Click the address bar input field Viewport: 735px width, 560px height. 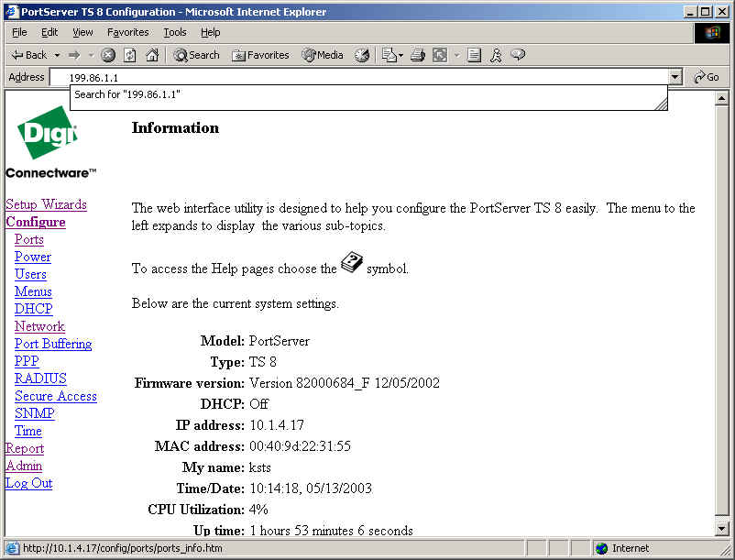pyautogui.click(x=367, y=78)
